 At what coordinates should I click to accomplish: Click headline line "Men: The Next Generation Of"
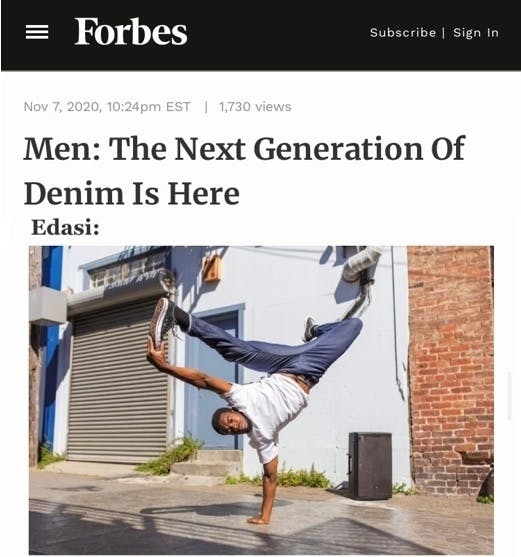(x=244, y=148)
